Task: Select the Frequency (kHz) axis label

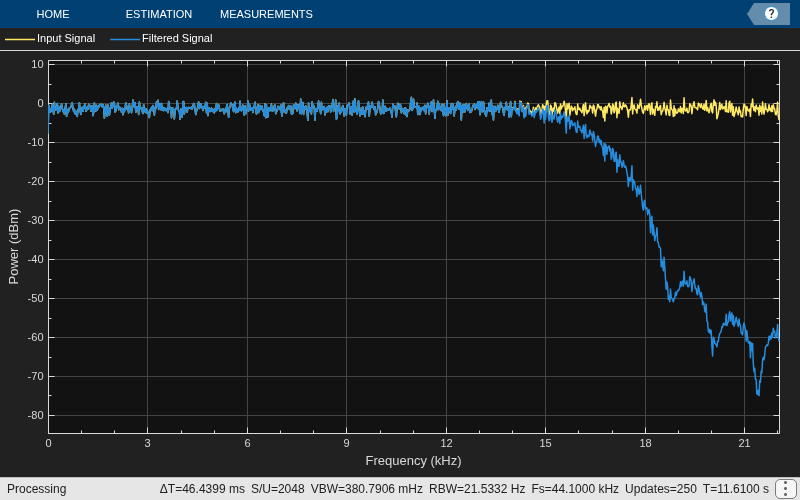Action: pos(413,461)
